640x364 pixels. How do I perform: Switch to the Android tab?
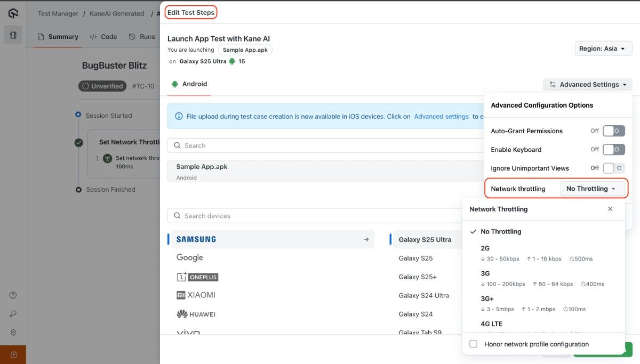tap(189, 84)
